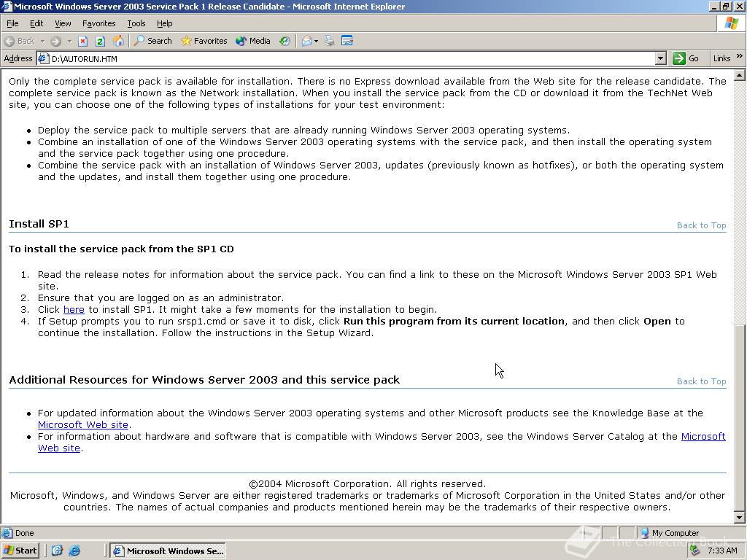Viewport: 747px width, 560px height.
Task: Click the Forward navigation arrow
Action: click(x=55, y=41)
